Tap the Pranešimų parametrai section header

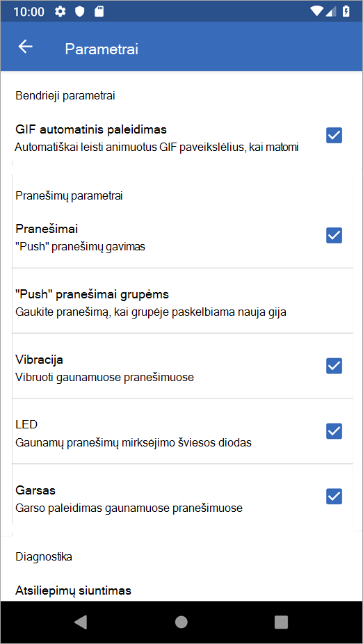(x=69, y=196)
